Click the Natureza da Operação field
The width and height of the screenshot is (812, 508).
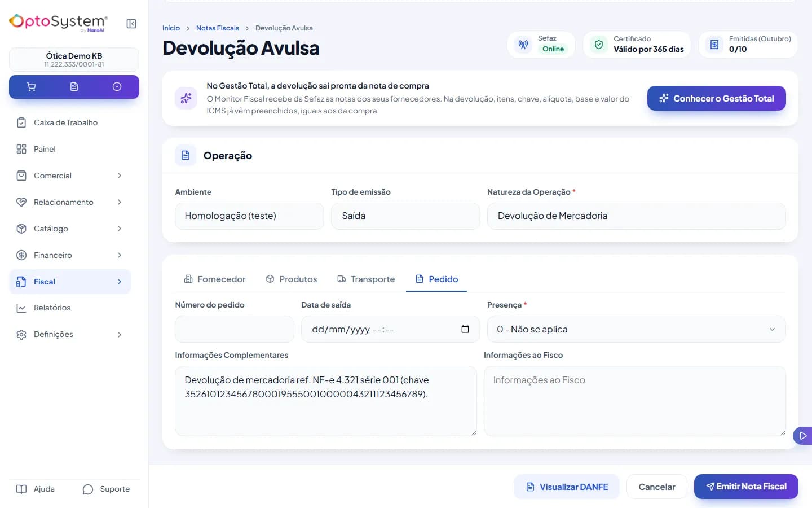pyautogui.click(x=636, y=216)
